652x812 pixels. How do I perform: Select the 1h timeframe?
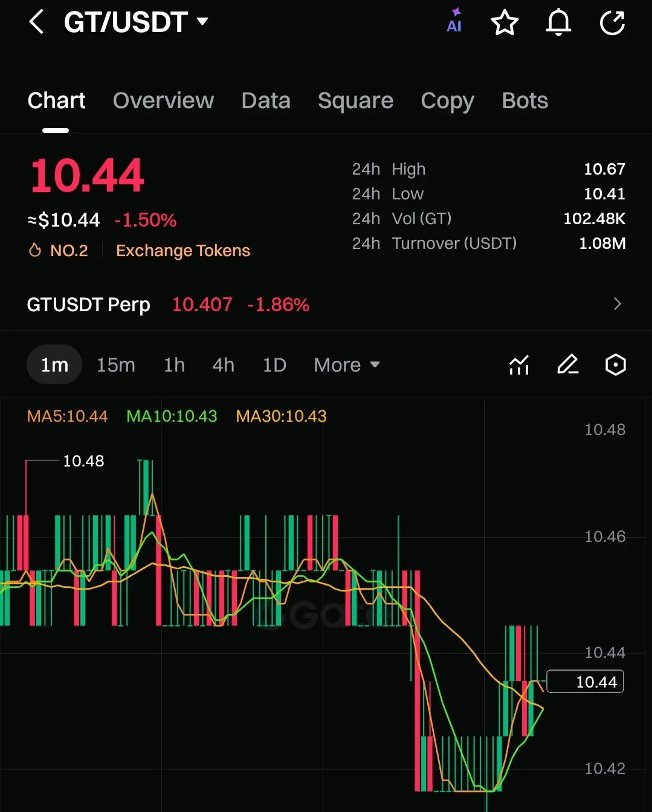(x=174, y=365)
